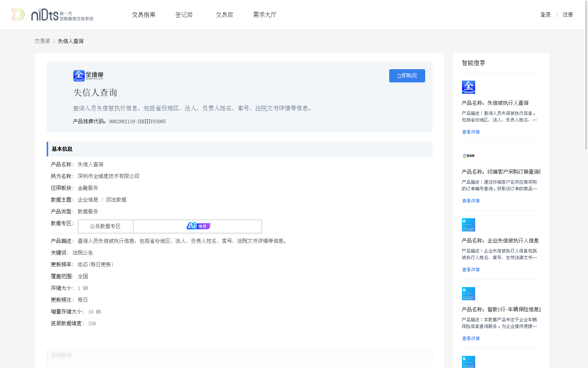588x368 pixels.
Task: Click the breadcrumb chevron separator
Action: coord(54,41)
